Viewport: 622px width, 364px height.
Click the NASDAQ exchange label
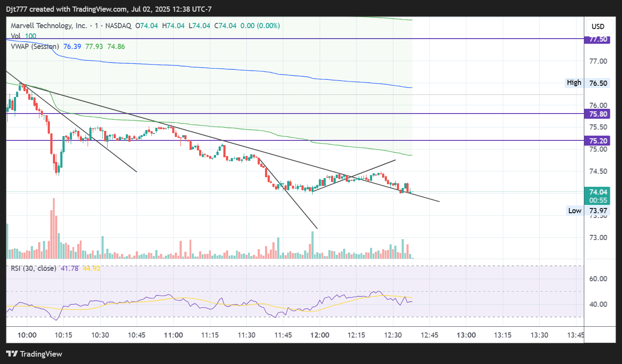point(118,26)
